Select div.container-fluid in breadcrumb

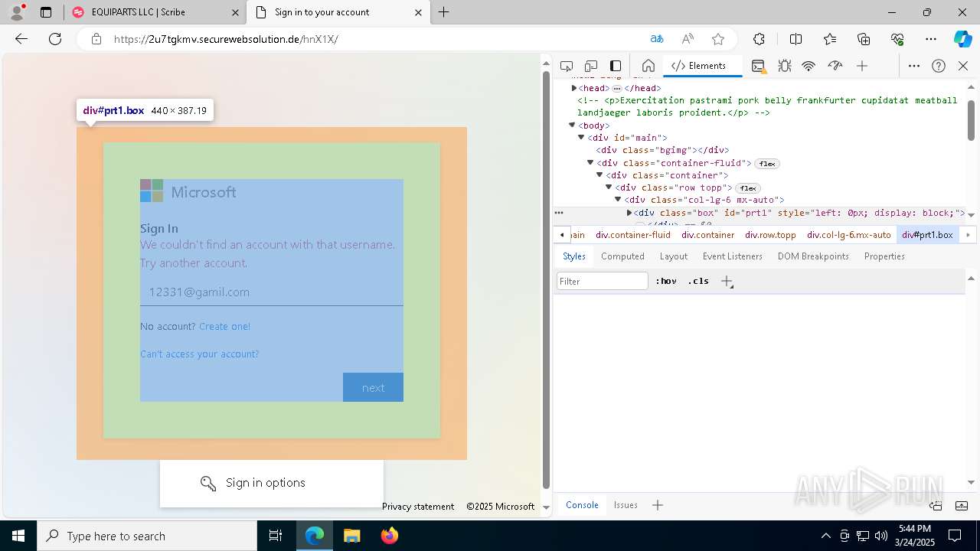pyautogui.click(x=633, y=235)
